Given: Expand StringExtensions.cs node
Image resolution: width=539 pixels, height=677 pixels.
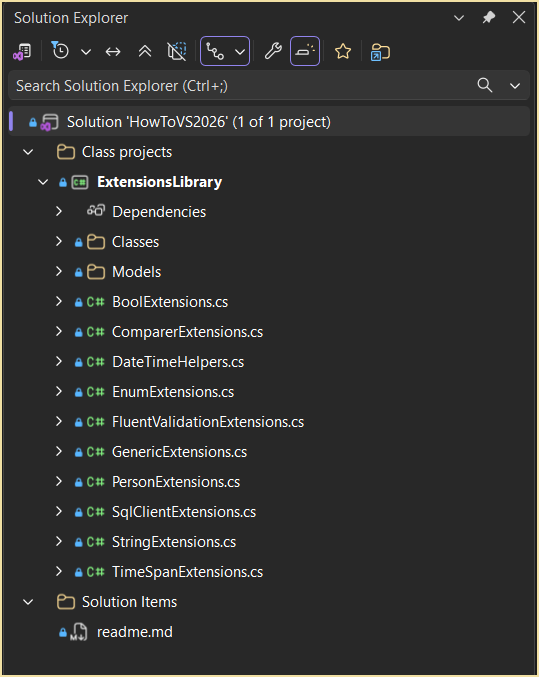Looking at the screenshot, I should click(x=59, y=541).
